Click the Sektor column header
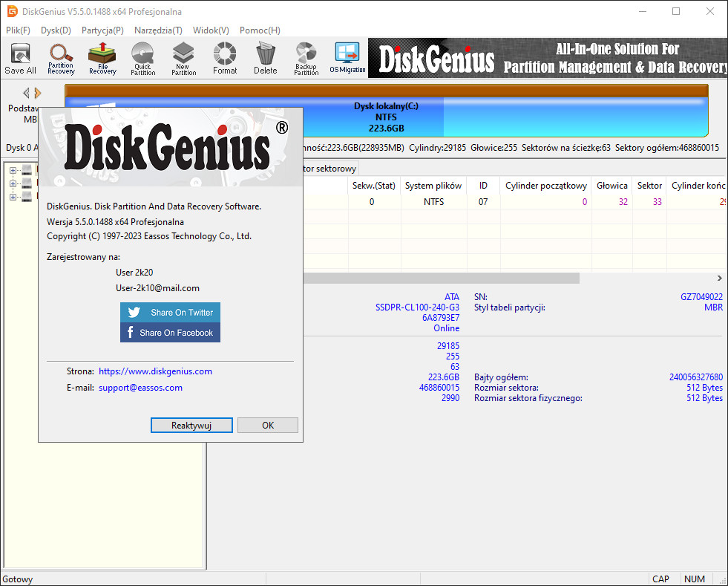The width and height of the screenshot is (728, 586). 649,186
